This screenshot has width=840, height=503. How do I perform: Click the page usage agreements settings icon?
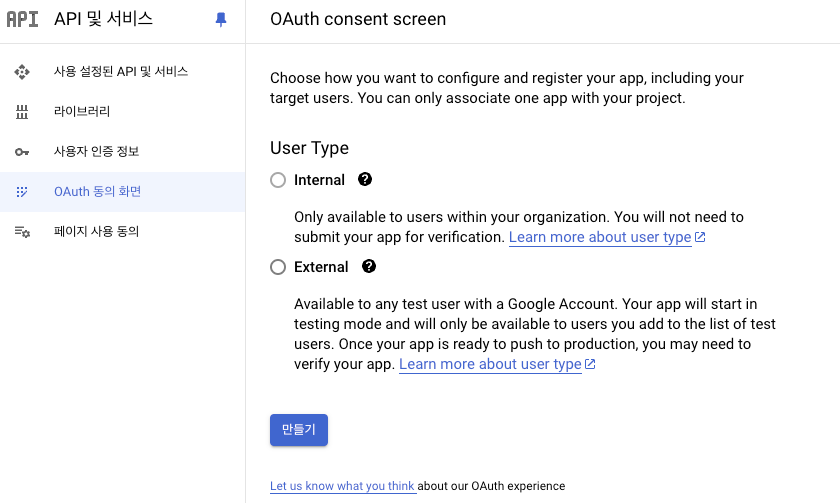click(22, 232)
